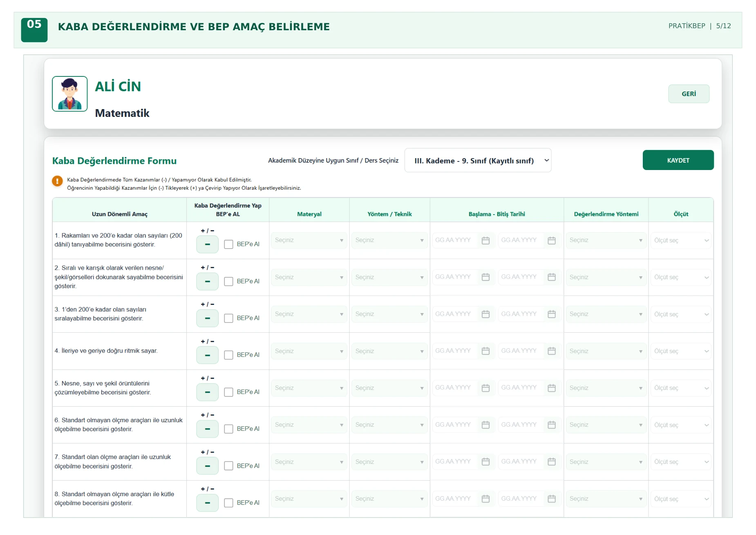This screenshot has width=756, height=535.
Task: Open start date calendar for row 8 kütle
Action: pos(485,499)
